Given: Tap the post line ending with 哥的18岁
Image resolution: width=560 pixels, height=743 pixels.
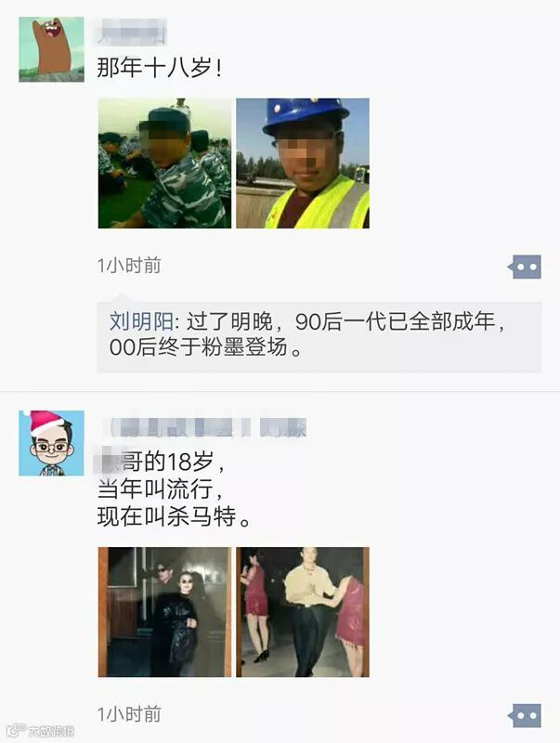Looking at the screenshot, I should tap(159, 462).
